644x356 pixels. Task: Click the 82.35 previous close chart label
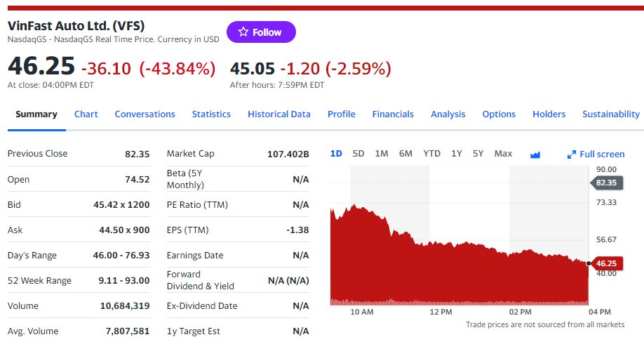pos(607,183)
